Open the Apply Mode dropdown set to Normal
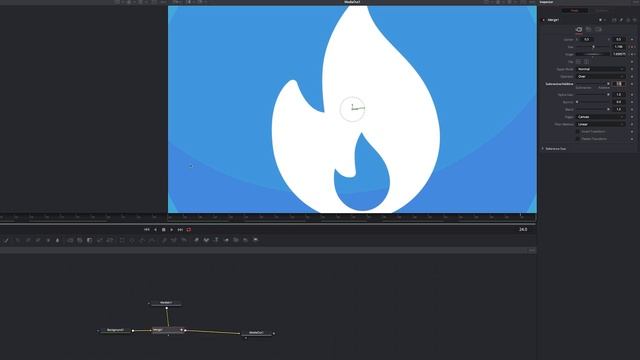Viewport: 640px width, 360px height. point(600,69)
